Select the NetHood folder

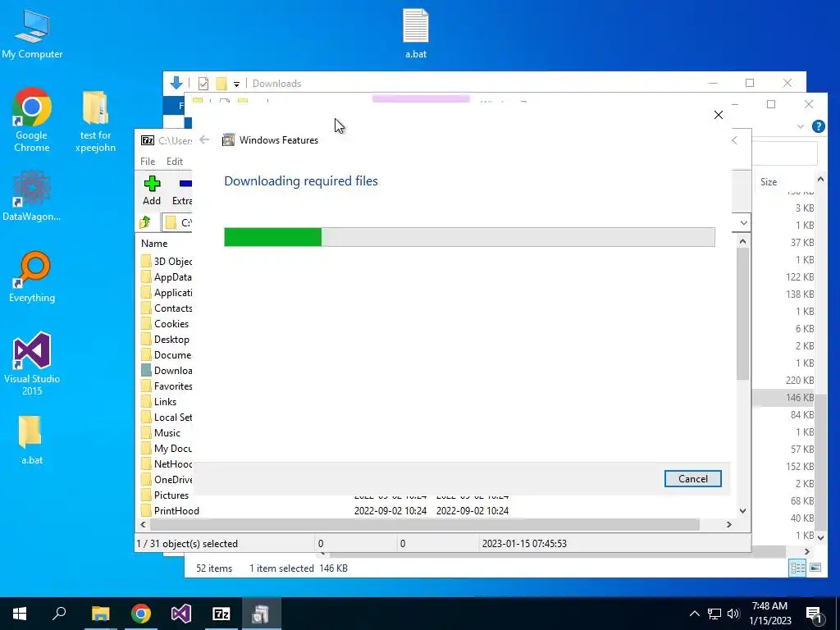(166, 463)
